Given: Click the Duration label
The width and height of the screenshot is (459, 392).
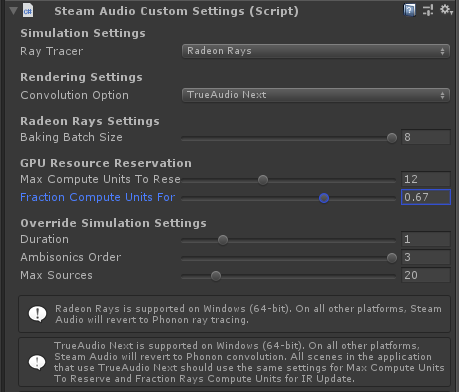Looking at the screenshot, I should 44,239.
